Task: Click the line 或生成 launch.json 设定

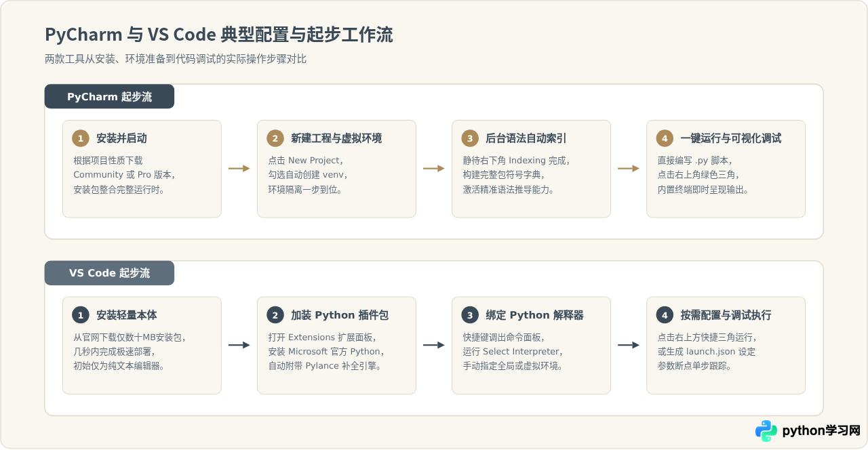Action: 706,352
